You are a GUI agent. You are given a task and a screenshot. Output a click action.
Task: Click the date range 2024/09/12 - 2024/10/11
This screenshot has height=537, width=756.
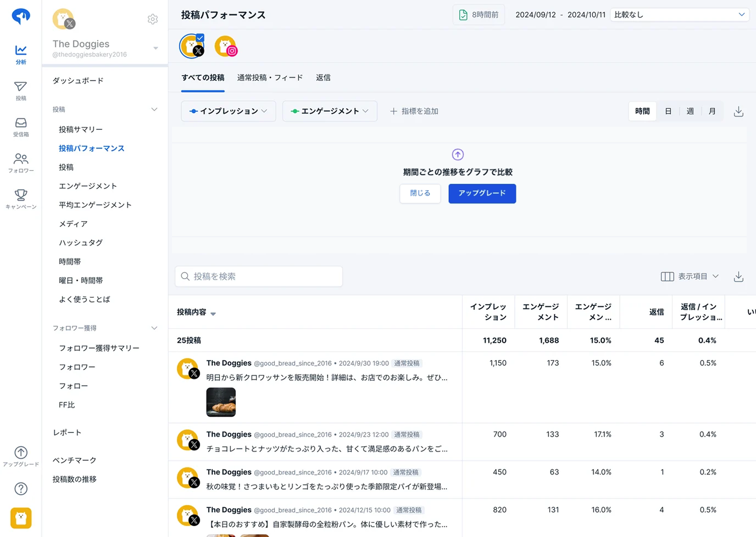560,15
